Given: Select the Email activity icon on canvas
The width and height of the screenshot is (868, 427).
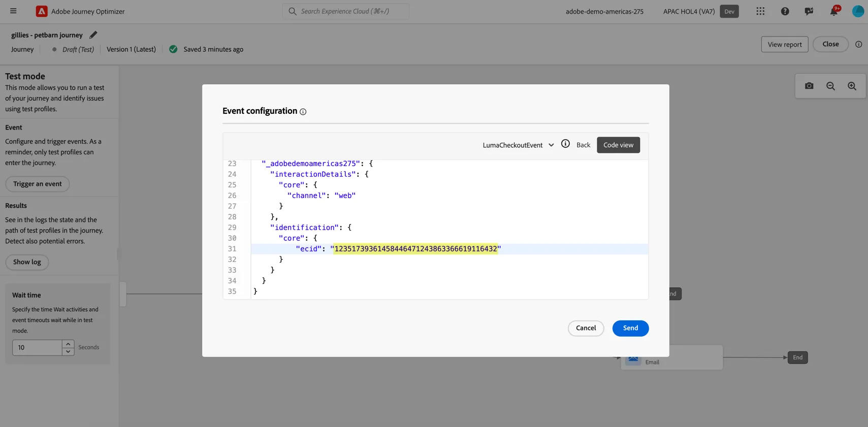Looking at the screenshot, I should 633,358.
